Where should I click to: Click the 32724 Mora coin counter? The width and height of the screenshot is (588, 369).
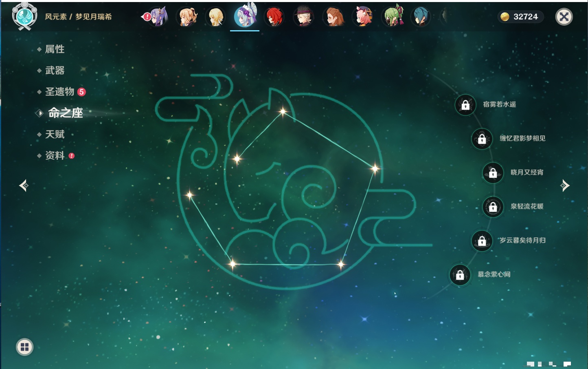tap(520, 17)
